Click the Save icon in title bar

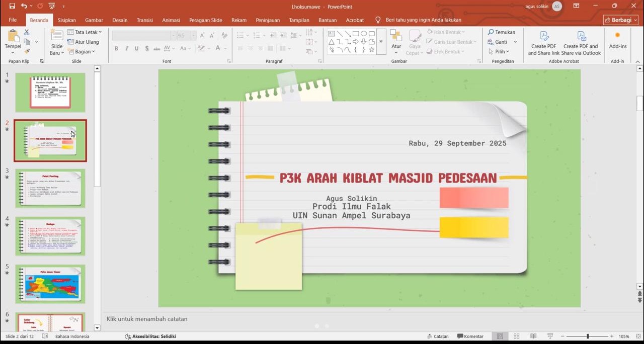coord(12,6)
